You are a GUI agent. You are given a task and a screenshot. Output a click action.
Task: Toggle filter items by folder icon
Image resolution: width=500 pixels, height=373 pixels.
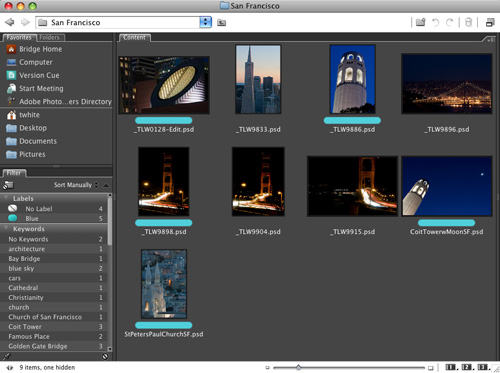8,185
